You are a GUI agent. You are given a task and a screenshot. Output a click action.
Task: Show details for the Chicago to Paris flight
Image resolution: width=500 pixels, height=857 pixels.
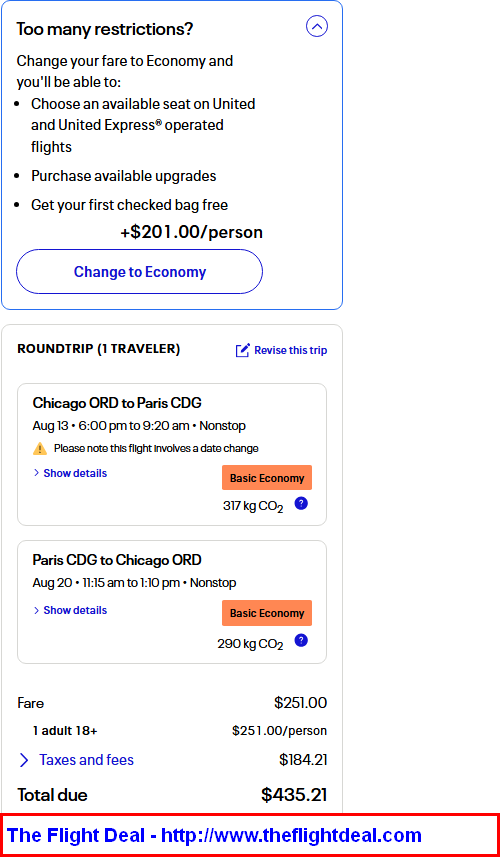tap(75, 473)
